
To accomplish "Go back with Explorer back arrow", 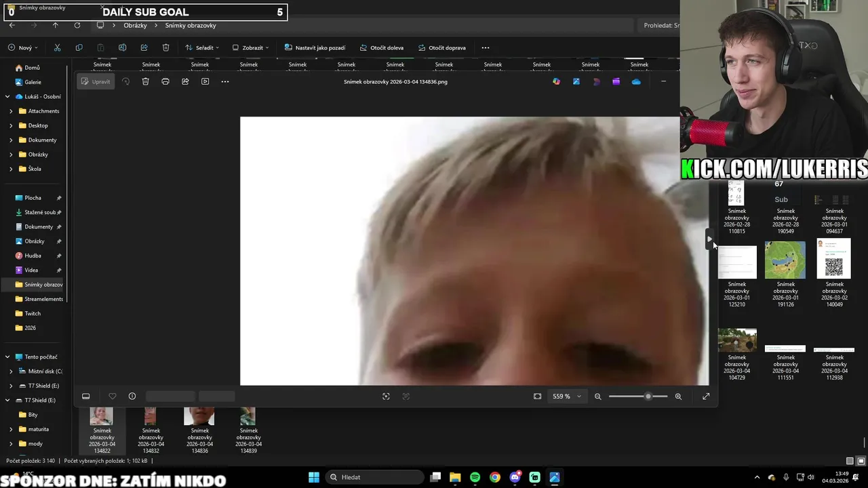I will coord(12,25).
